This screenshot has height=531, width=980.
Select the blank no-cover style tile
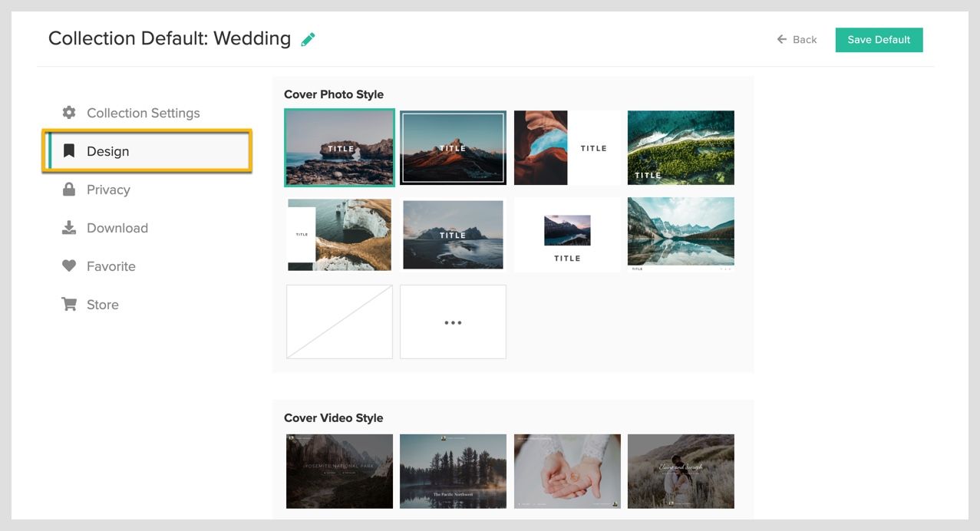click(x=339, y=322)
